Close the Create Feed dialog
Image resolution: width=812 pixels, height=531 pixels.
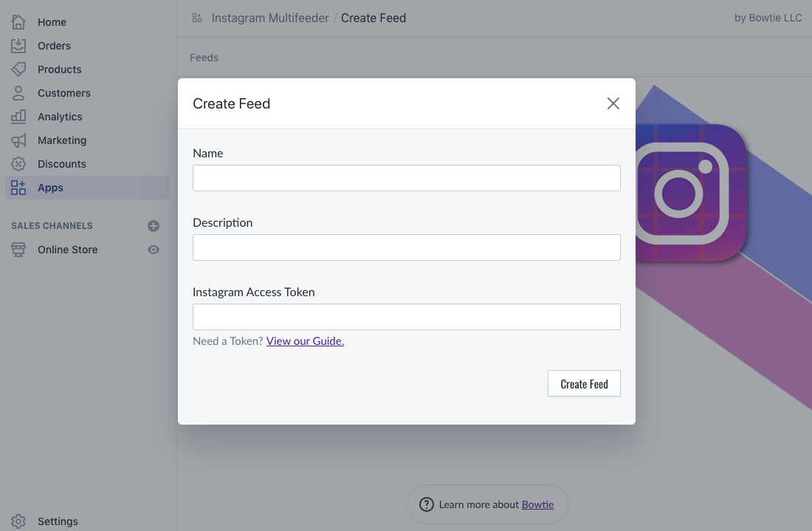(x=613, y=103)
